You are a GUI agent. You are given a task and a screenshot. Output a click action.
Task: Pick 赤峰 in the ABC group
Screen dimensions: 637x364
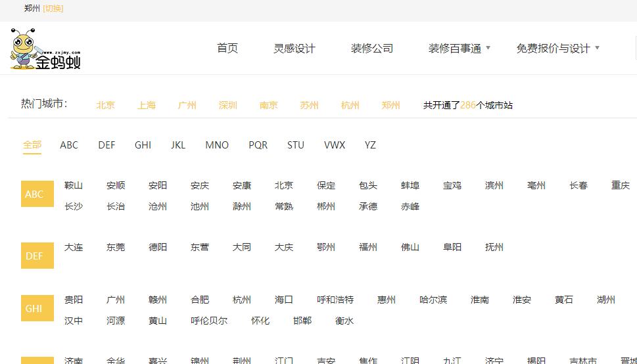tap(410, 206)
